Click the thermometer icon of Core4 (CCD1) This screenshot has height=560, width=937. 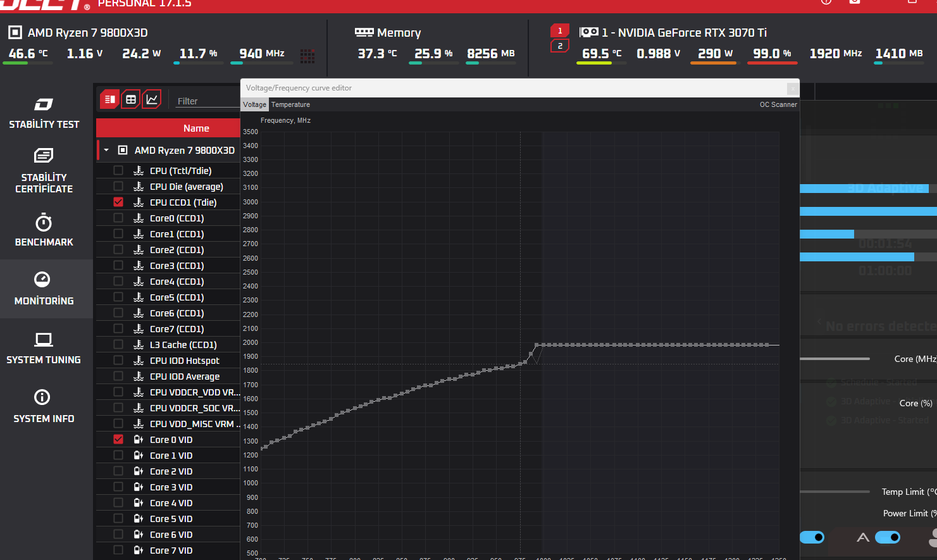click(x=139, y=282)
